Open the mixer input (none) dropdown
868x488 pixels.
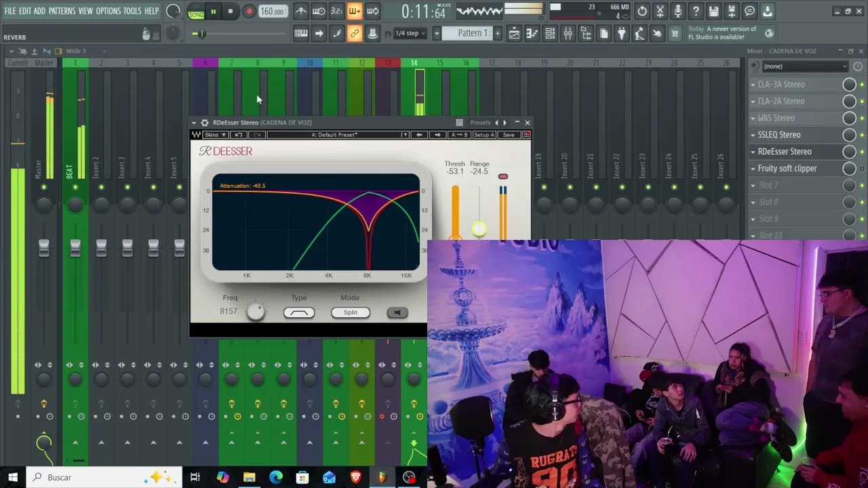coord(805,66)
